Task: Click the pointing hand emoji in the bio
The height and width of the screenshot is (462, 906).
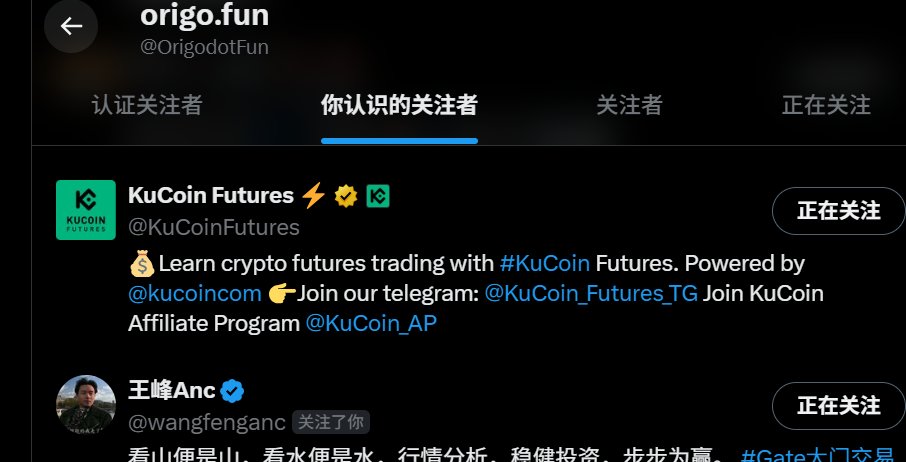Action: 282,293
